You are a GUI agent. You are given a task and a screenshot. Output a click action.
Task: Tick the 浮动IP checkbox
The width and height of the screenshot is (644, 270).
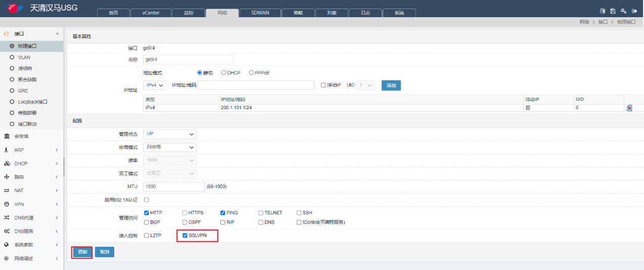[x=324, y=85]
